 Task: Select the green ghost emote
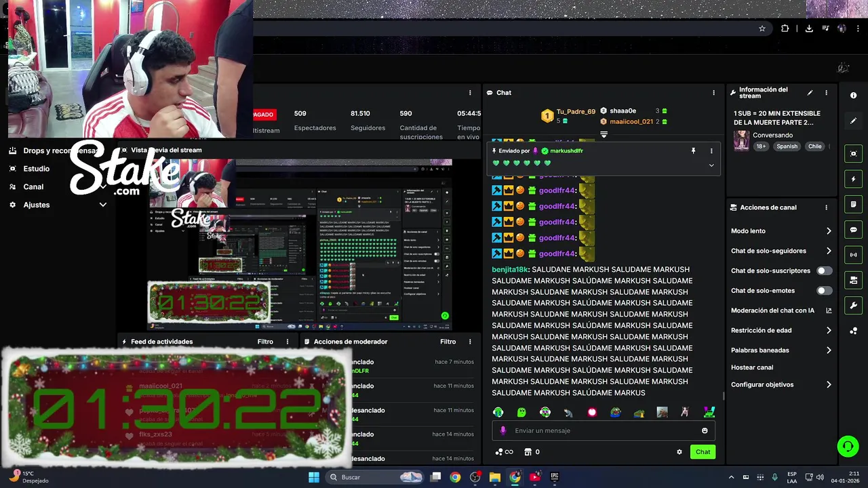521,412
